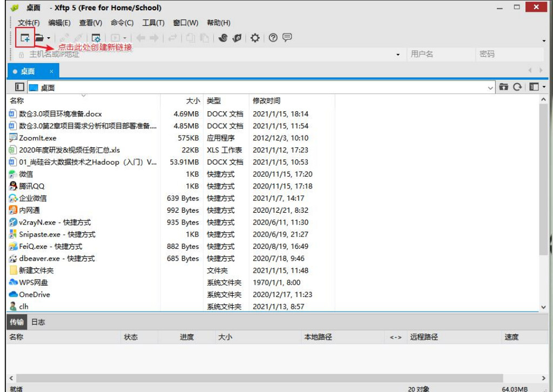Click the 进度 column header in transfer panel
The image size is (553, 392).
(186, 337)
